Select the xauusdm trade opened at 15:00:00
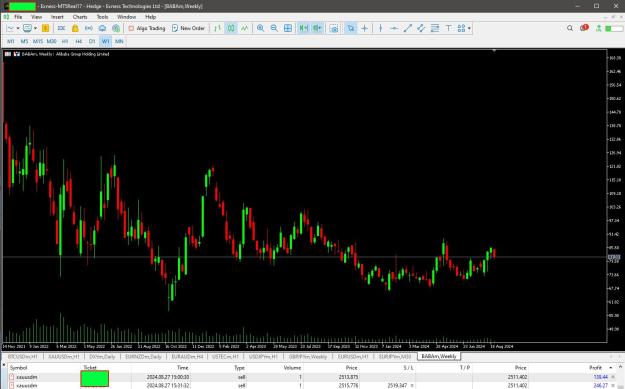The image size is (625, 389). (x=311, y=377)
